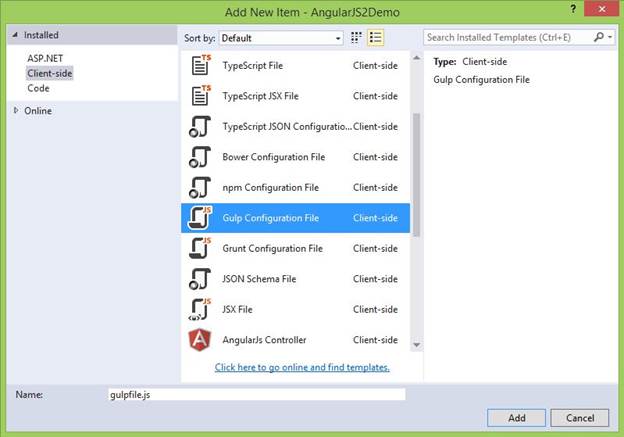The width and height of the screenshot is (624, 437).
Task: Click the Gulp Configuration File description text
Action: 482,80
